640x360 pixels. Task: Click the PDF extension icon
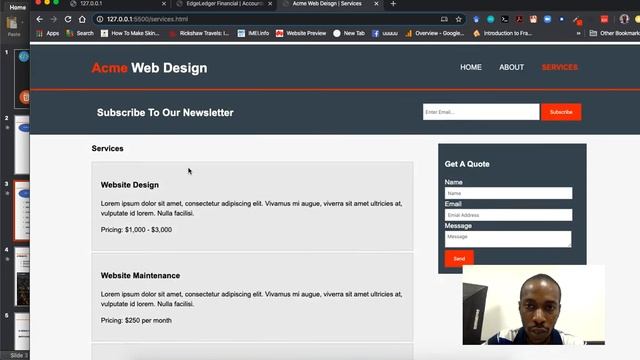click(x=519, y=19)
